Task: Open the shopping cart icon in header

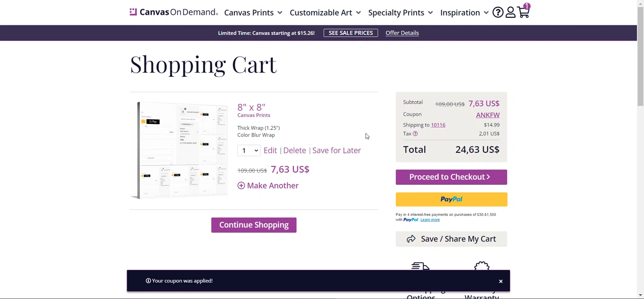Action: [523, 12]
